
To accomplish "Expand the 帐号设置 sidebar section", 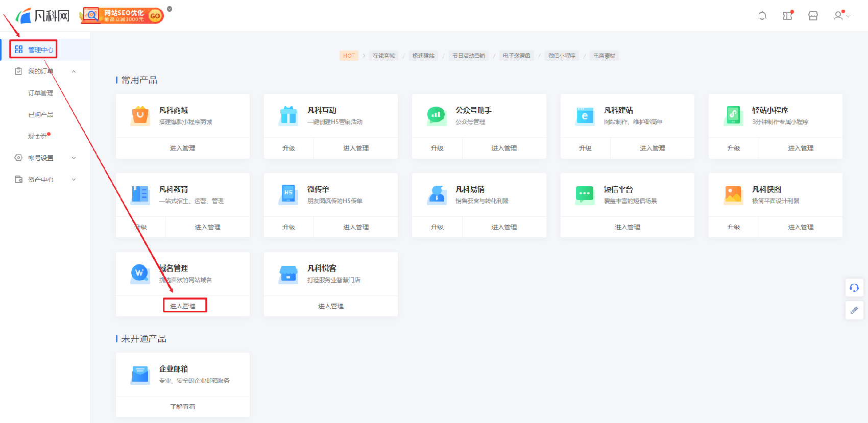I will (74, 158).
